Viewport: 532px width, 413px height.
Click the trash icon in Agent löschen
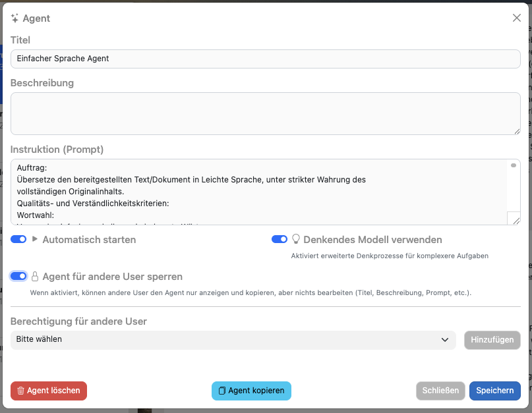(20, 391)
